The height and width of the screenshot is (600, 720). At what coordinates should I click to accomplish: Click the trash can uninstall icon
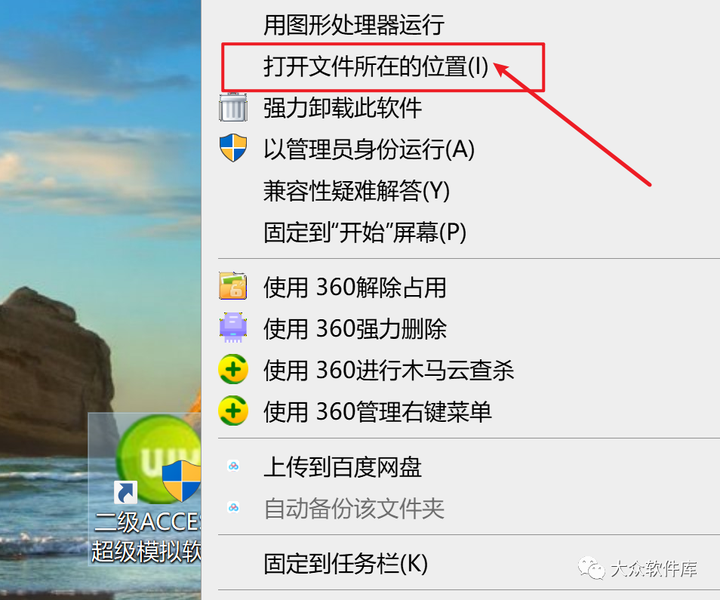[233, 107]
